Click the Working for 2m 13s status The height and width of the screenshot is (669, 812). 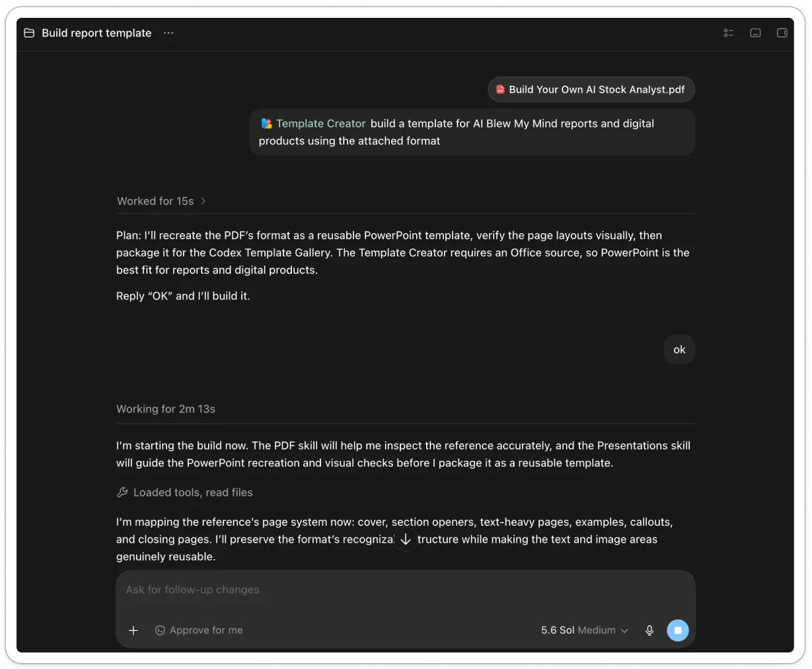[x=166, y=409]
